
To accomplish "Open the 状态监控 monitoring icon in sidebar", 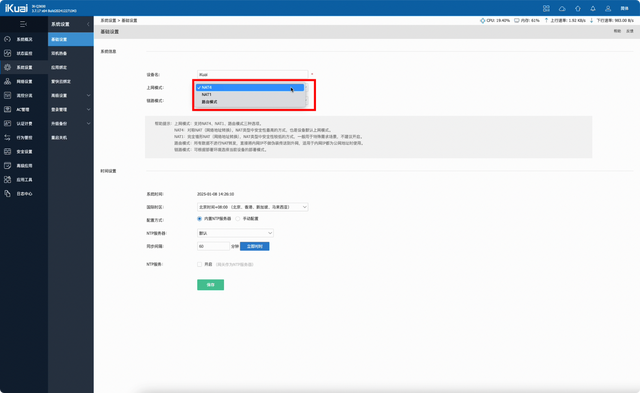I will point(7,53).
